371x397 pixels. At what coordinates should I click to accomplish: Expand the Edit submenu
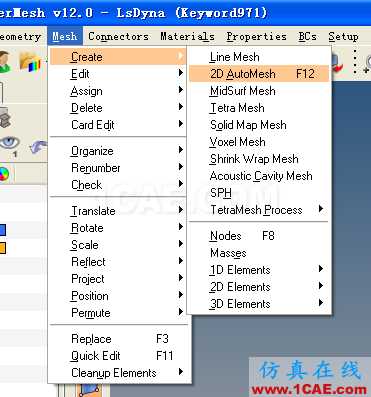point(118,74)
